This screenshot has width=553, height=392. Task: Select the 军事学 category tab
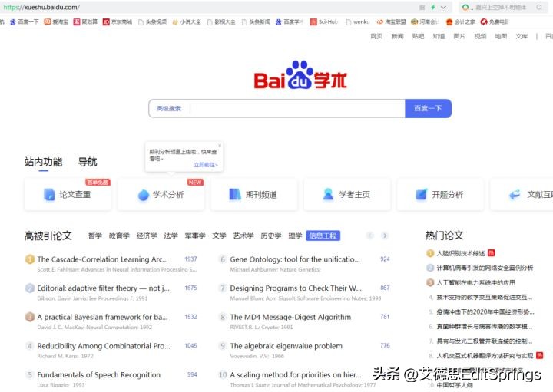point(195,236)
